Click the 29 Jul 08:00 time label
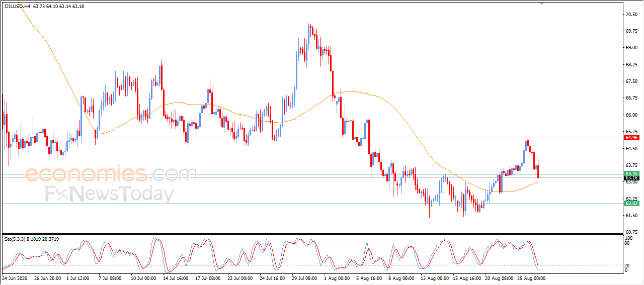This screenshot has width=644, height=285. [x=305, y=277]
